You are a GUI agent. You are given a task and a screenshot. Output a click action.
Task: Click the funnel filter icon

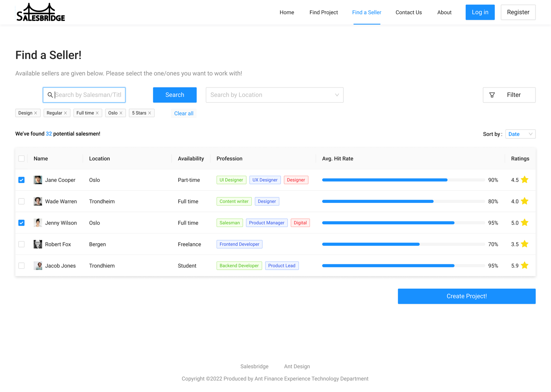[x=492, y=95]
